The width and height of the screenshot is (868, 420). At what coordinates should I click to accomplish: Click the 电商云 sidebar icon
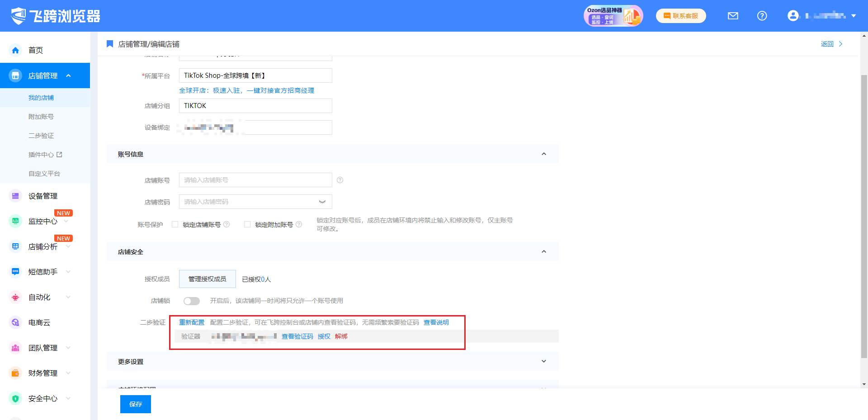(x=15, y=322)
